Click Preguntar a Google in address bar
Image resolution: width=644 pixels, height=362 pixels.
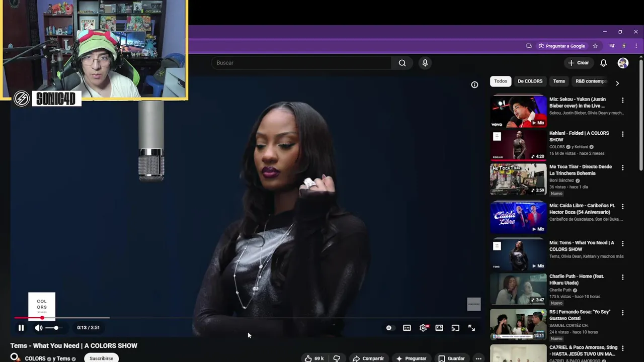coord(561,46)
